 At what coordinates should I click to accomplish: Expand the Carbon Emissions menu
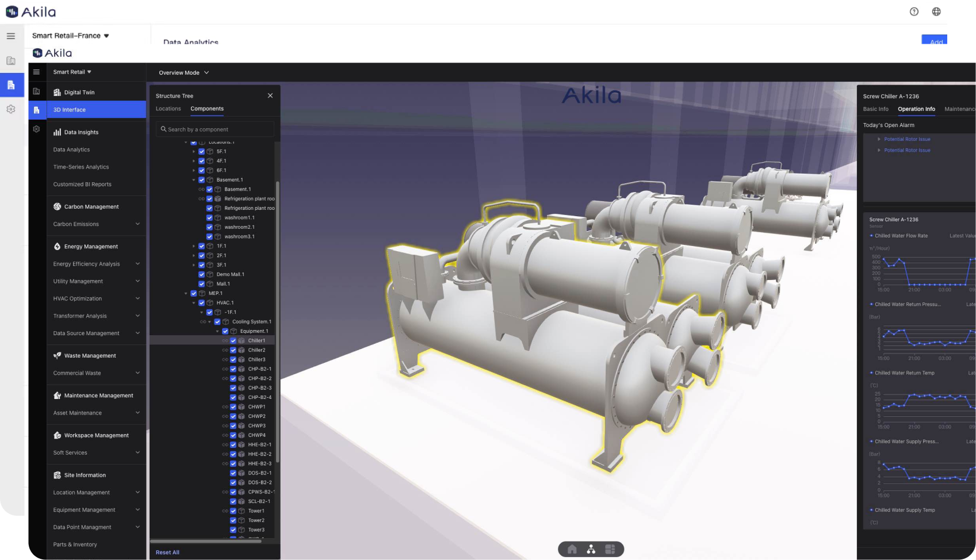pos(137,224)
